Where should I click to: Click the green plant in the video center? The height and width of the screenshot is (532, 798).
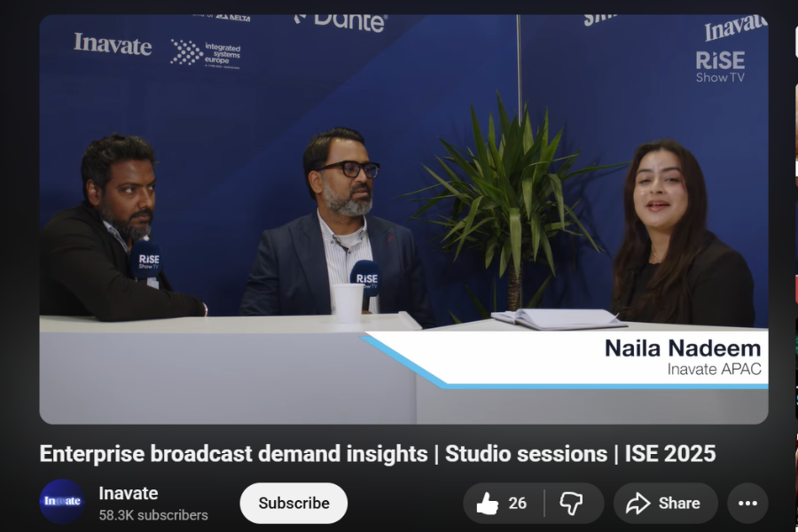click(512, 195)
